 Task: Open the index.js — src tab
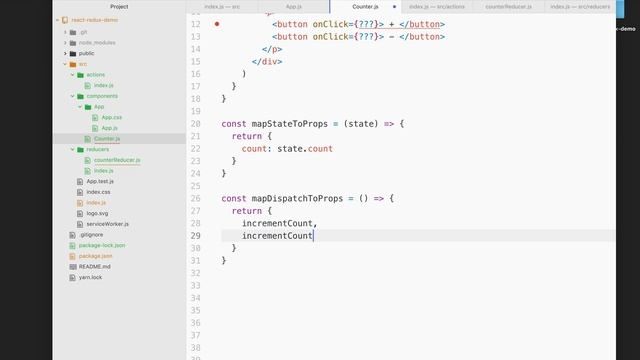222,7
